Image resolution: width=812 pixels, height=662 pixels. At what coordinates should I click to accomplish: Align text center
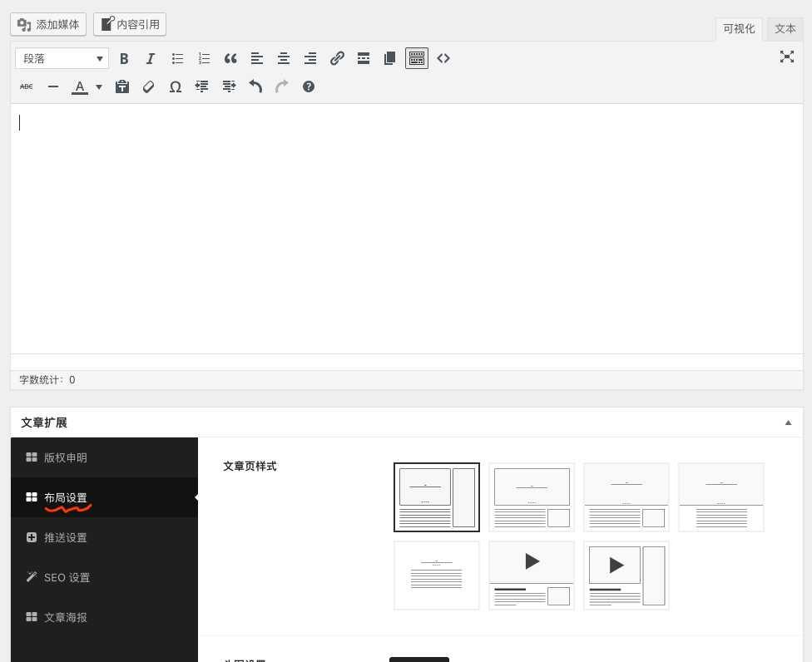[x=283, y=58]
